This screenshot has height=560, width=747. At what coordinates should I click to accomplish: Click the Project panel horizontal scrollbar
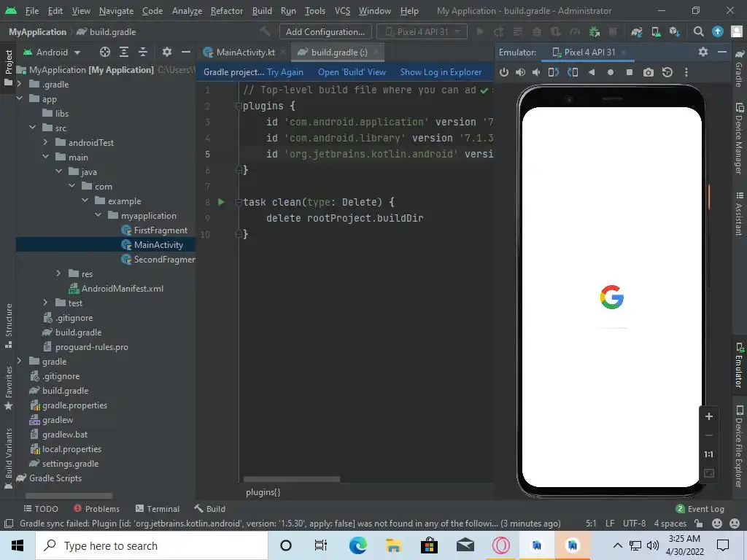(69, 496)
